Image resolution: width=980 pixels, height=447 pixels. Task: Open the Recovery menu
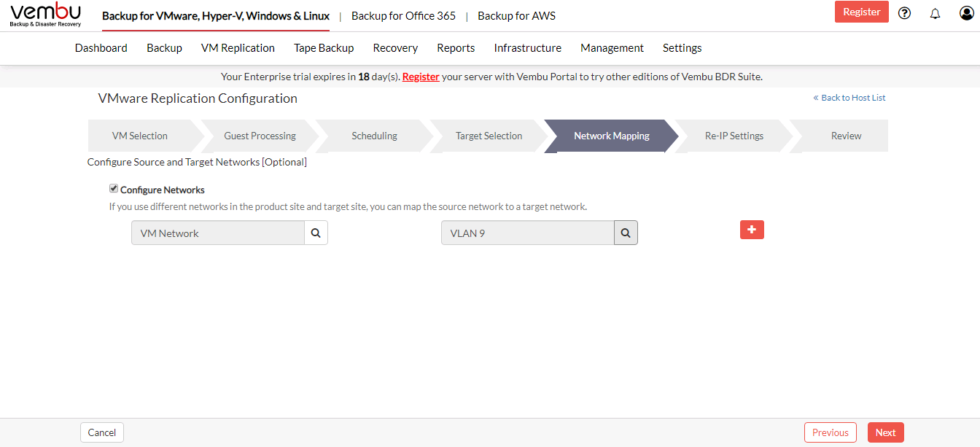click(x=395, y=48)
